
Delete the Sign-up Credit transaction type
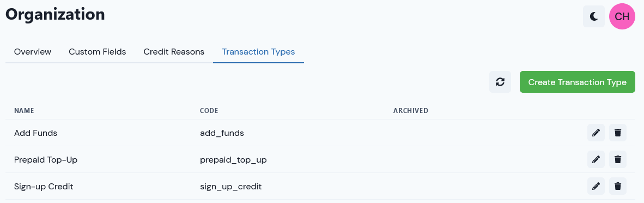618,186
